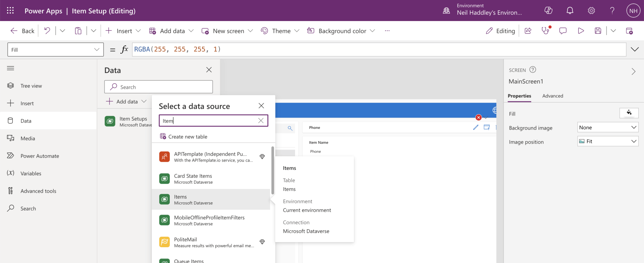Select the Card State Items table

click(x=212, y=179)
